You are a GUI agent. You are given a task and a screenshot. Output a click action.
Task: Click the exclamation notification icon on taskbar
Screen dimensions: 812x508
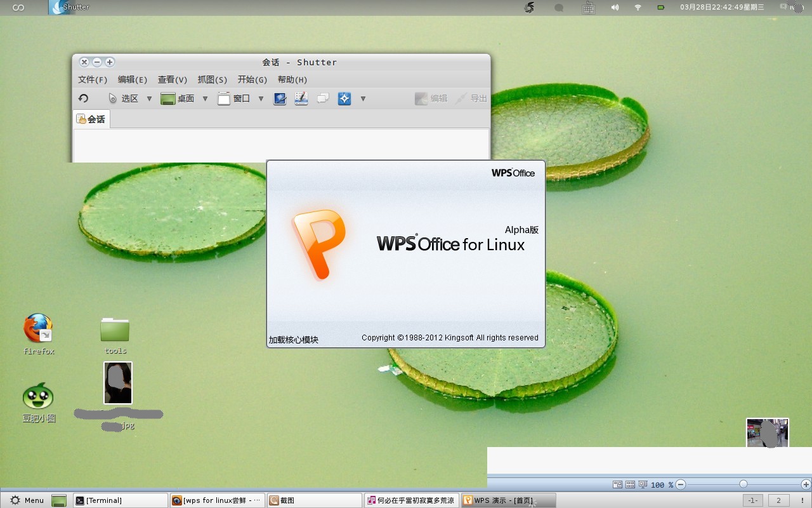pos(802,500)
